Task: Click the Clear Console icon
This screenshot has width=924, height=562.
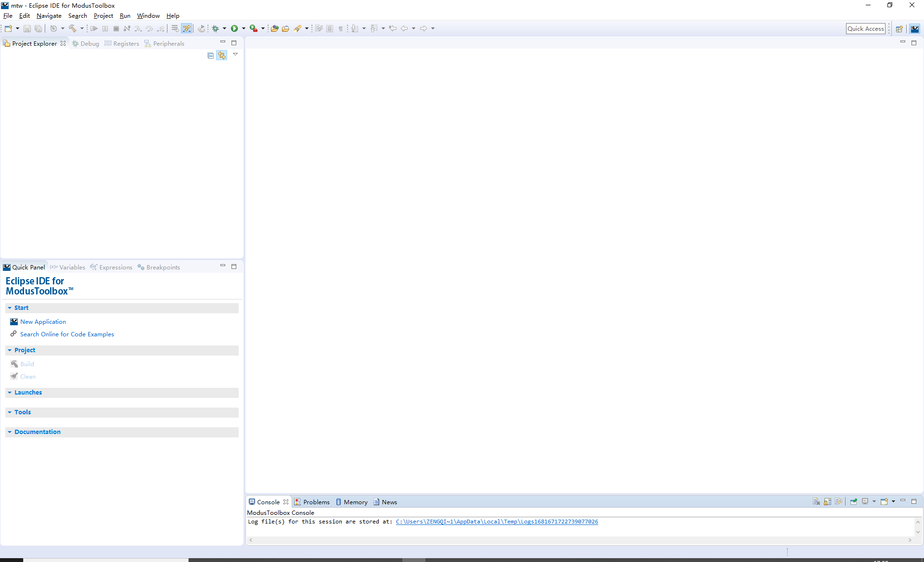Action: coord(816,501)
